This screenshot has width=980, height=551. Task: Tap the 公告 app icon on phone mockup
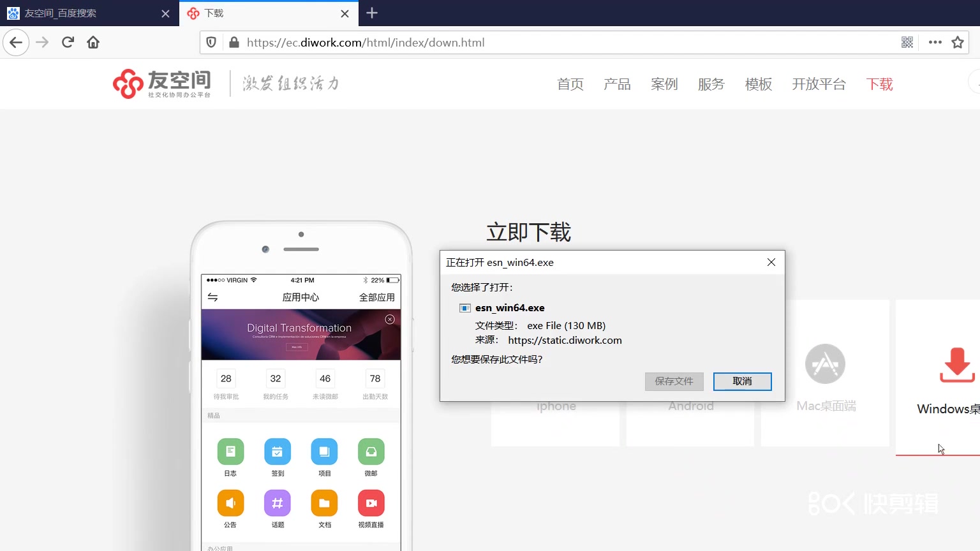[230, 503]
